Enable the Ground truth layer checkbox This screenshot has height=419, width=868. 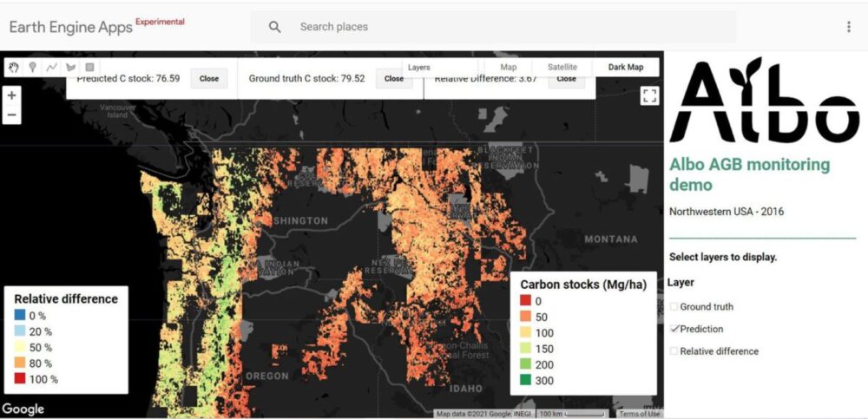(674, 306)
